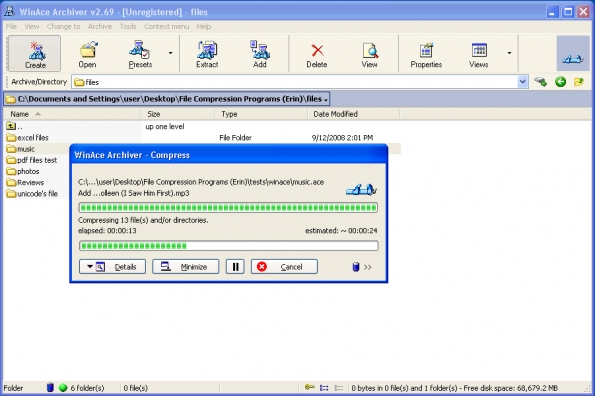Open the Change to menu
Image resolution: width=595 pixels, height=396 pixels.
tap(63, 26)
